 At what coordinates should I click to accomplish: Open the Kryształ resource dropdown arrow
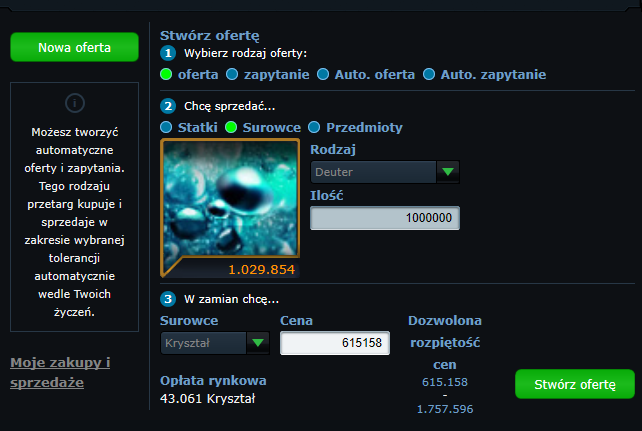coord(258,343)
